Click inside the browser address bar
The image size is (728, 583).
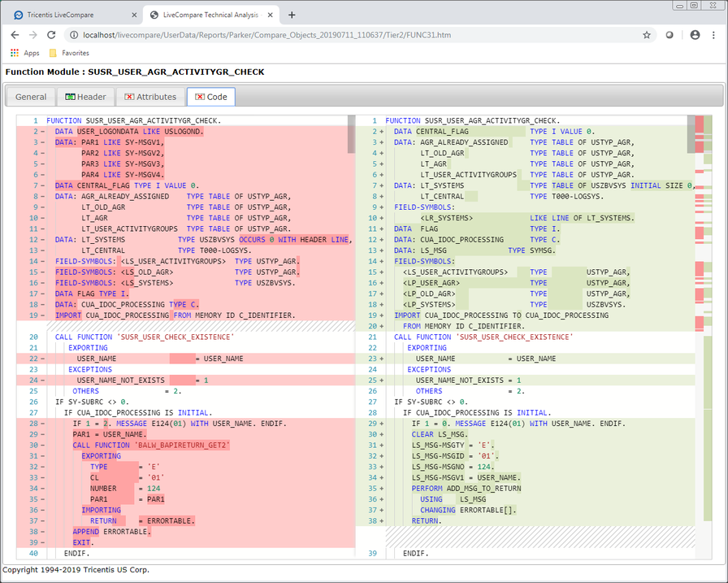click(325, 35)
